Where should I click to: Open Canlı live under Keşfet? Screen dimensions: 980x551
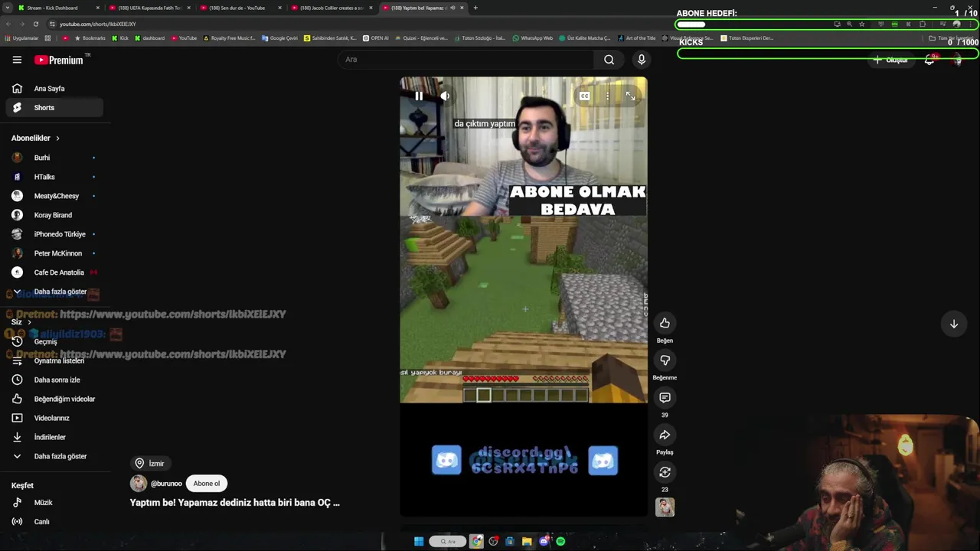54,522
